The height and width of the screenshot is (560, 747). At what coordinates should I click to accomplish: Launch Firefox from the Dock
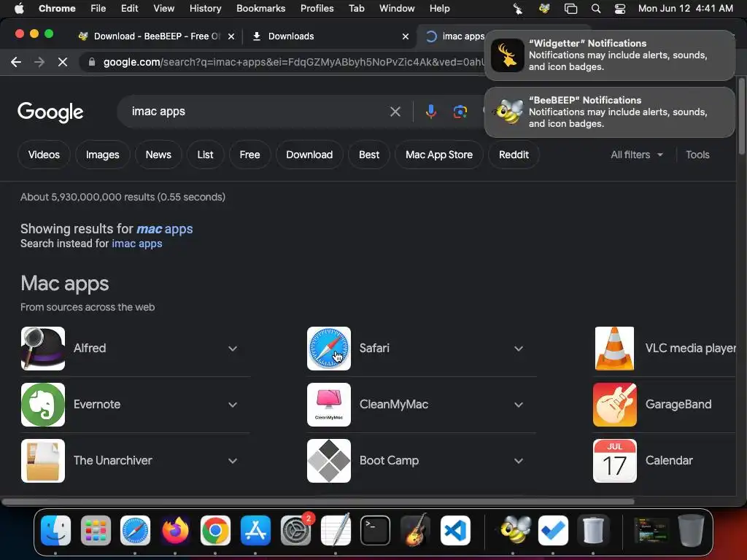coord(175,530)
